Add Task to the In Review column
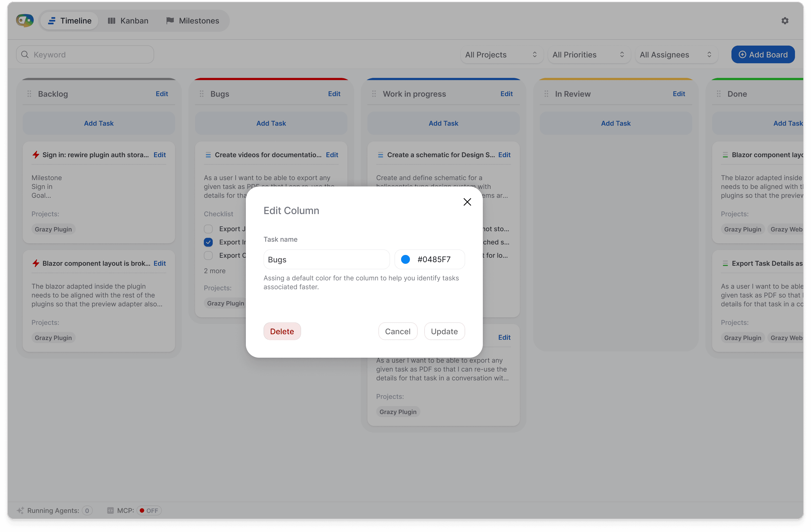The height and width of the screenshot is (532, 811). pyautogui.click(x=616, y=123)
